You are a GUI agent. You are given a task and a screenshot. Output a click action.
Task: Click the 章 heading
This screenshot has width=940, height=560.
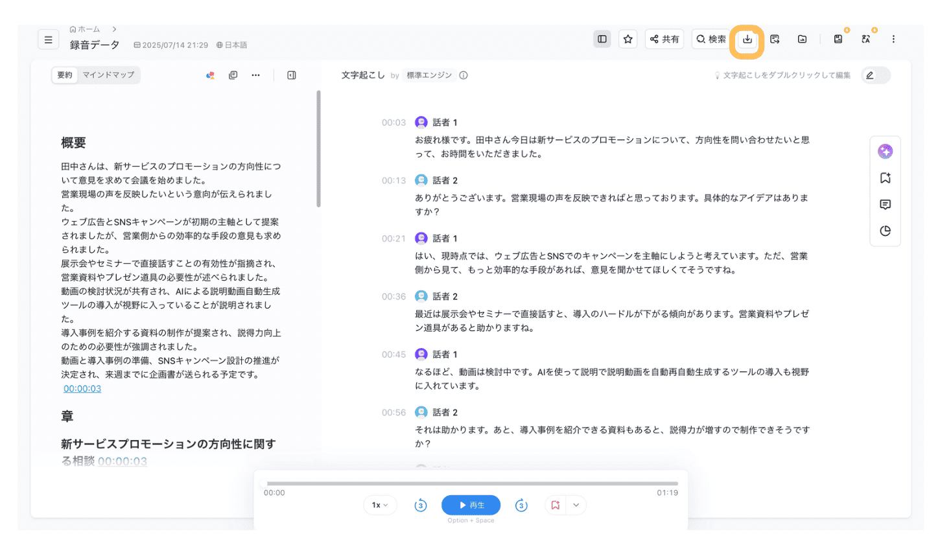(67, 417)
